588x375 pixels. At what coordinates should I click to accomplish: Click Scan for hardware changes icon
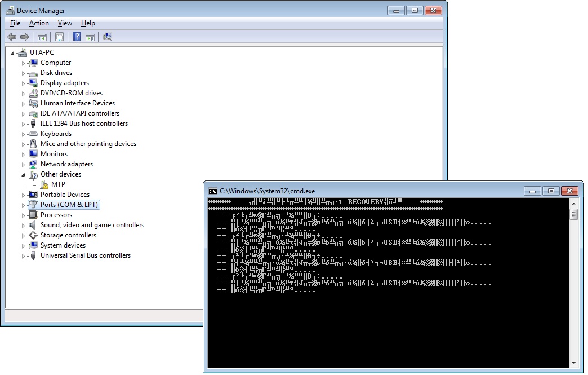pos(108,37)
